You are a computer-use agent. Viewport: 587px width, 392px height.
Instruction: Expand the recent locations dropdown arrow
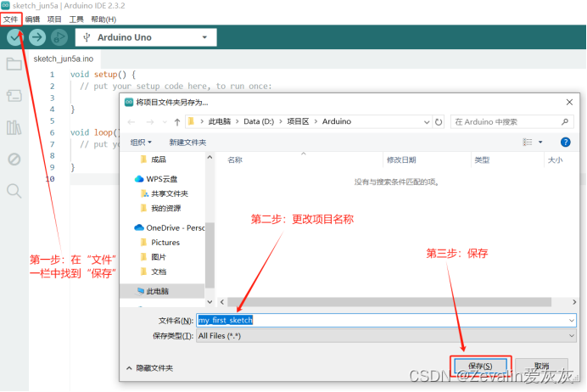[x=165, y=122]
